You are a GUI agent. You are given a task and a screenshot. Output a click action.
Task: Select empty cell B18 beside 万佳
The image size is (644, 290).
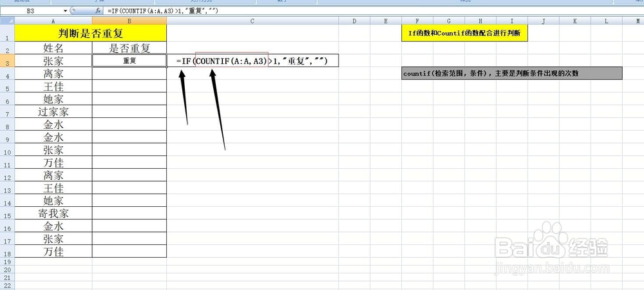click(x=129, y=252)
